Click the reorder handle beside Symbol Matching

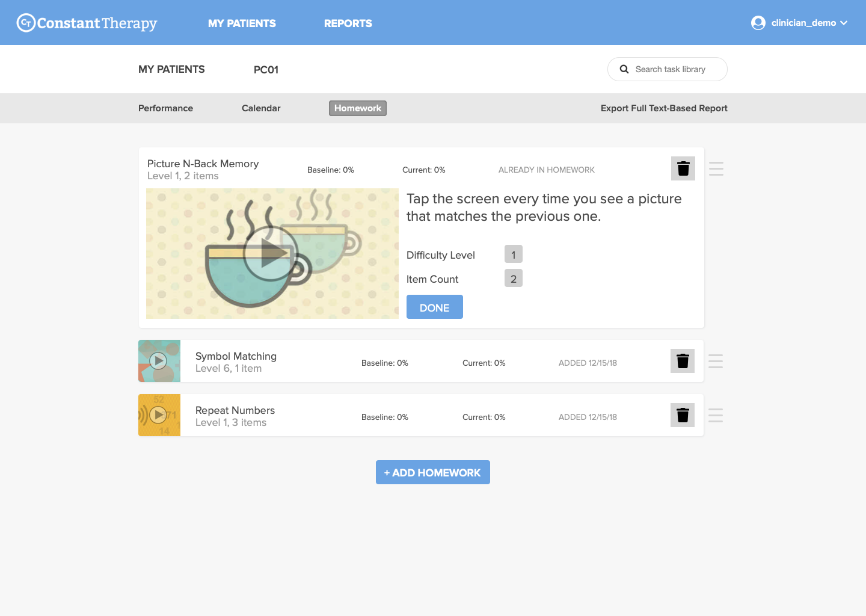(716, 361)
